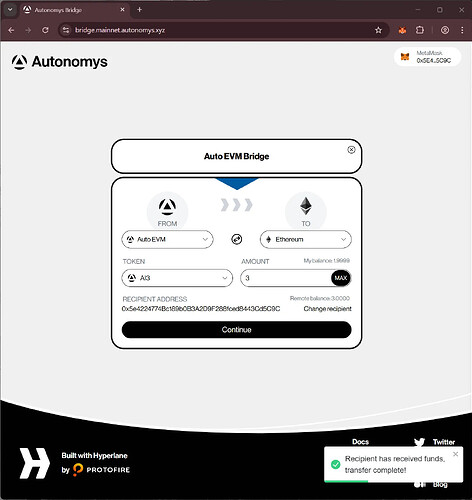Viewport: 472px width, 500px height.
Task: Bookmark page with the star icon
Action: click(378, 30)
